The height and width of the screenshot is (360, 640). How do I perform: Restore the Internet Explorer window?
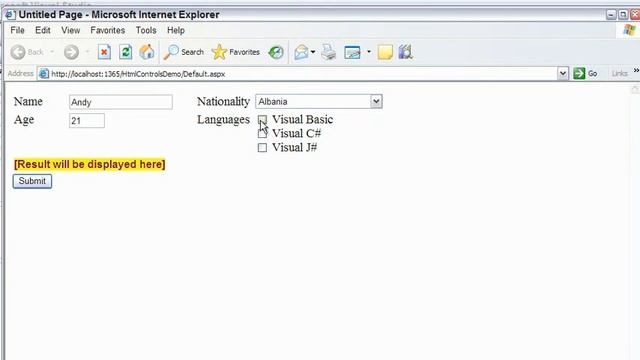(x=623, y=15)
